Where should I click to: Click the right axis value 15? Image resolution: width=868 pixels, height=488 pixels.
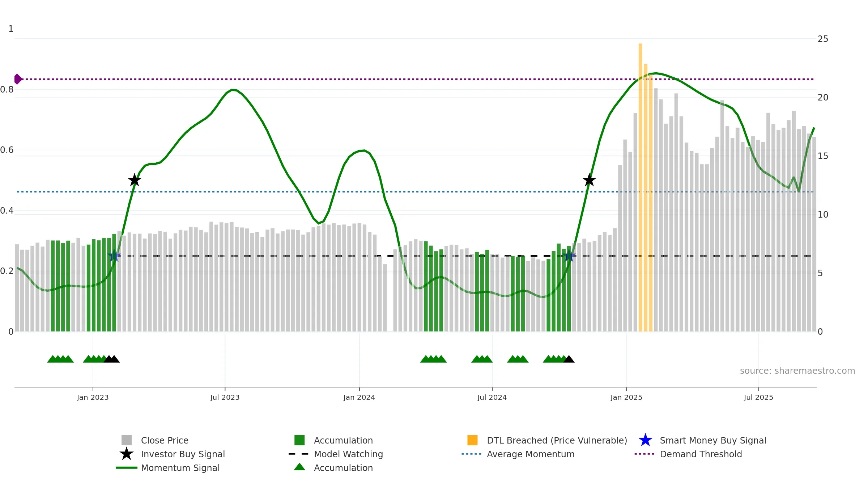click(823, 156)
